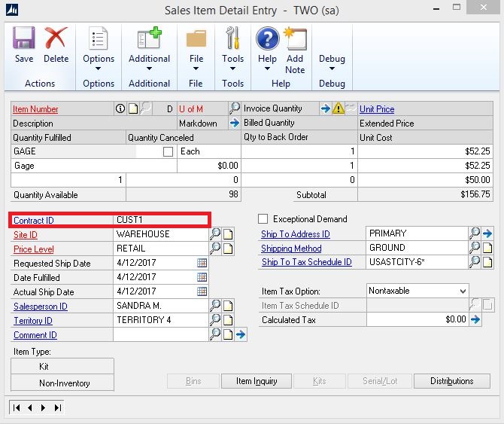This screenshot has height=424, width=504.
Task: Enable the Exceptional Demand checkbox
Action: click(263, 218)
